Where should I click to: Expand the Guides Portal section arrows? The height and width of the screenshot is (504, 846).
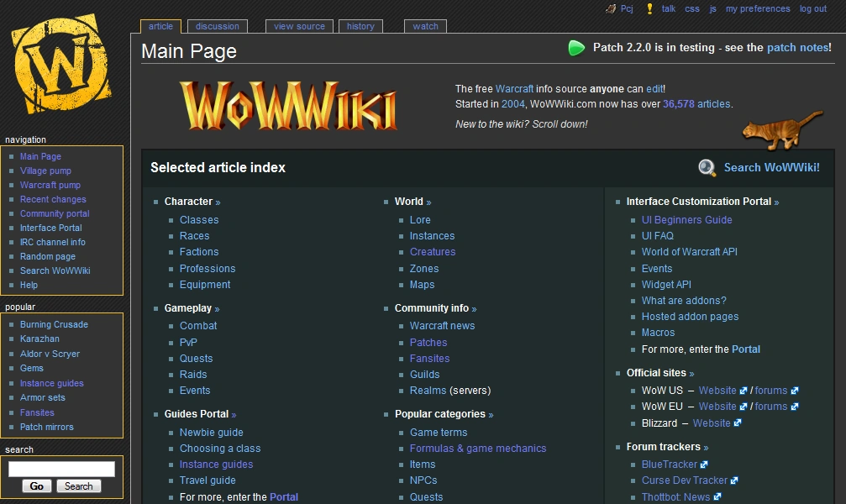234,416
